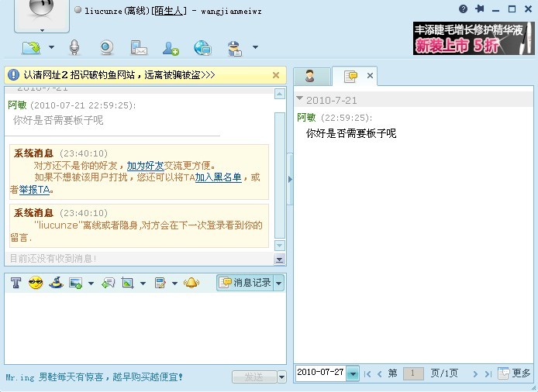The width and height of the screenshot is (538, 392).
Task: Close the message history tab
Action: point(370,76)
